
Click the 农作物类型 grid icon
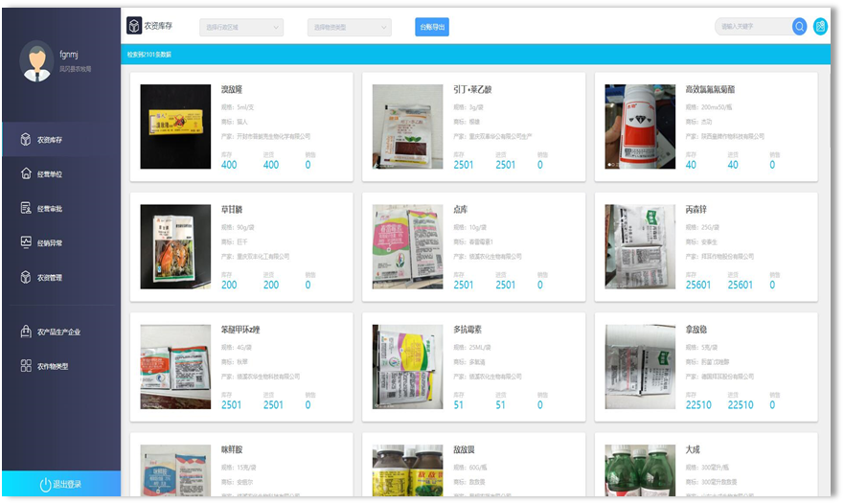point(27,366)
